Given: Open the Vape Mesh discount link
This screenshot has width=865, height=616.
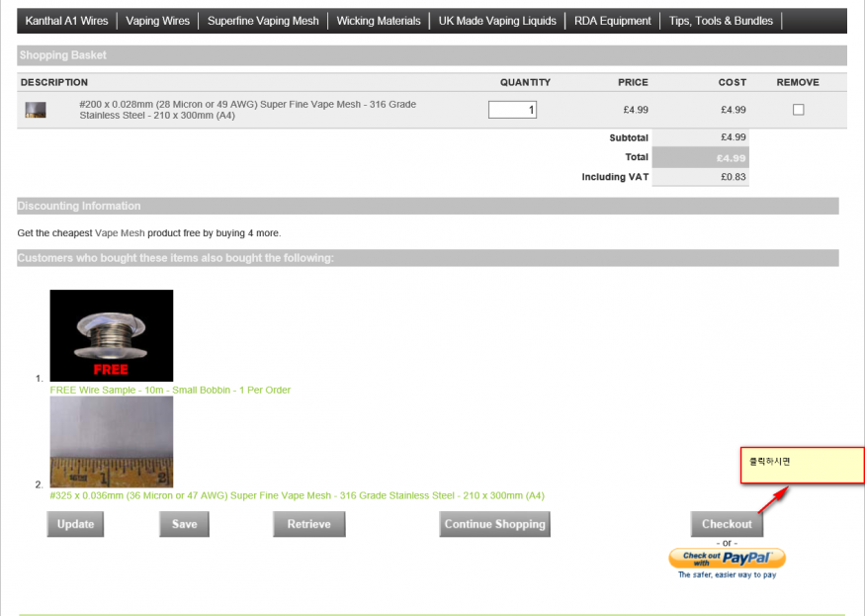Looking at the screenshot, I should pos(120,233).
